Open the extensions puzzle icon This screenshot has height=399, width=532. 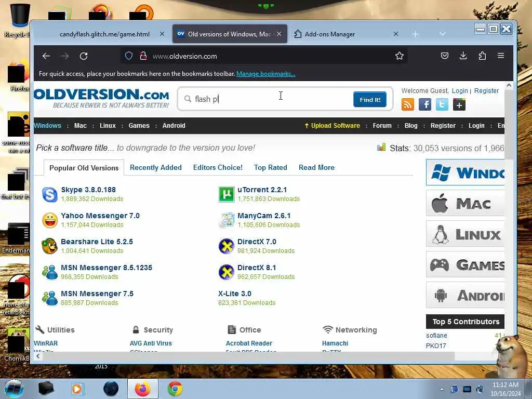tap(482, 56)
